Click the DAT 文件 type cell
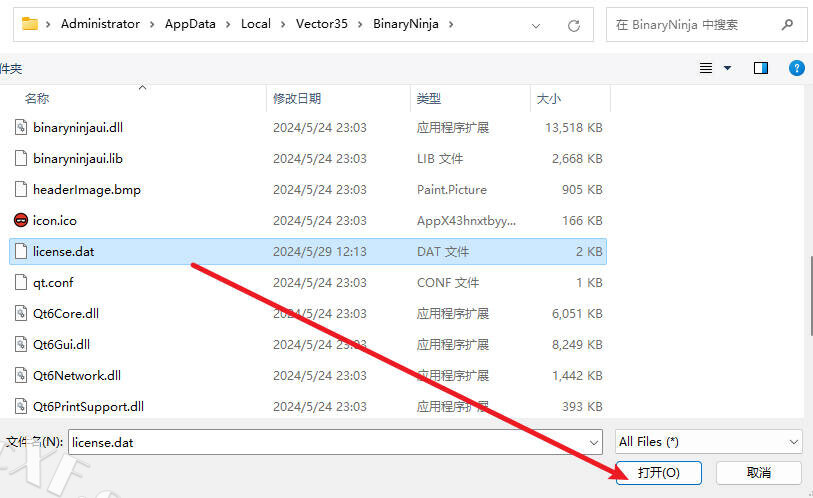This screenshot has width=813, height=498. (x=442, y=252)
